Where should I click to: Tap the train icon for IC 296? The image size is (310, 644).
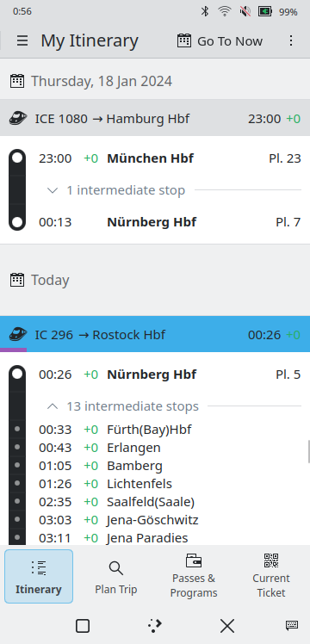point(18,334)
